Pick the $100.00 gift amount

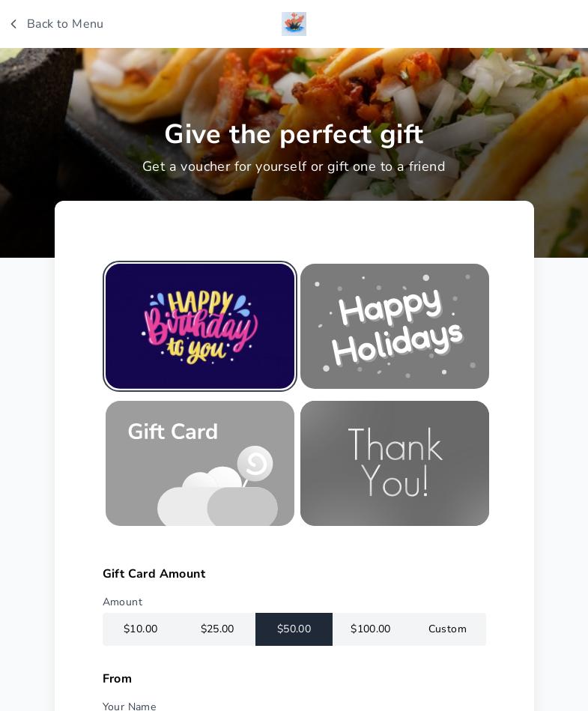370,629
